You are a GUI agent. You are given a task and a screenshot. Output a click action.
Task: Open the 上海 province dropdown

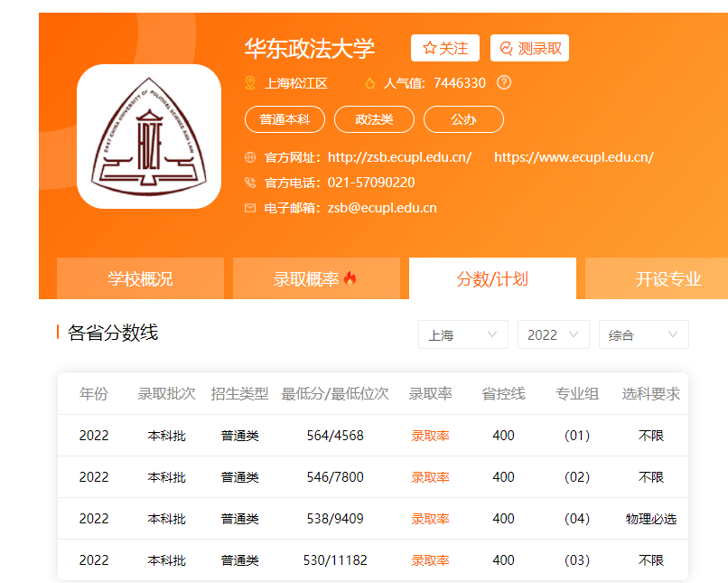tap(462, 334)
